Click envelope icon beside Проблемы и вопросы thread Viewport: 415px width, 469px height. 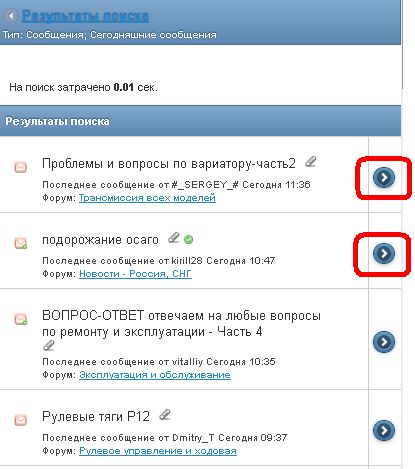pos(20,167)
